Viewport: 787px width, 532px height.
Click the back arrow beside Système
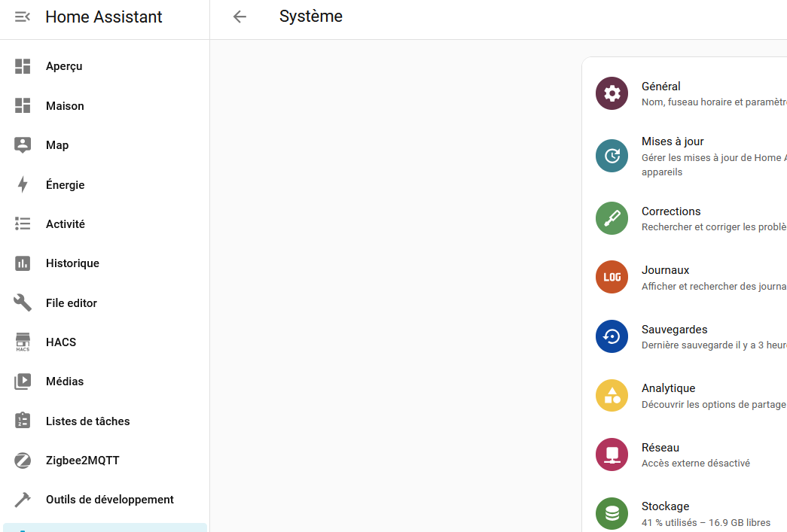tap(239, 17)
